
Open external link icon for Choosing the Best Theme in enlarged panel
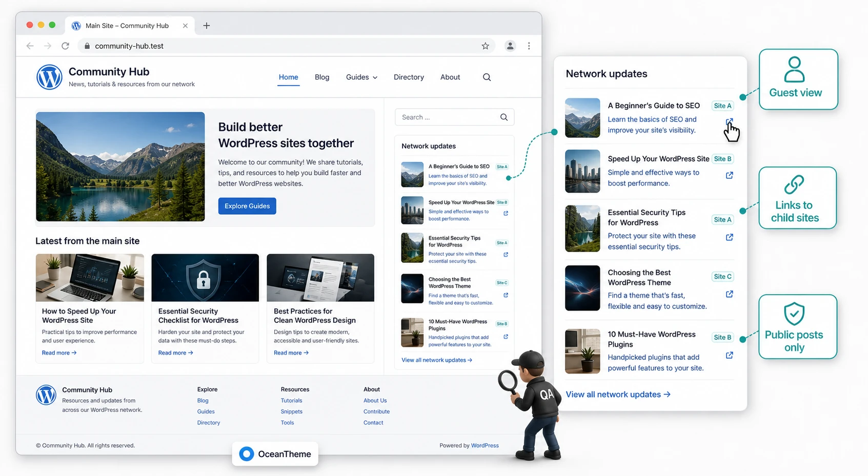point(729,294)
